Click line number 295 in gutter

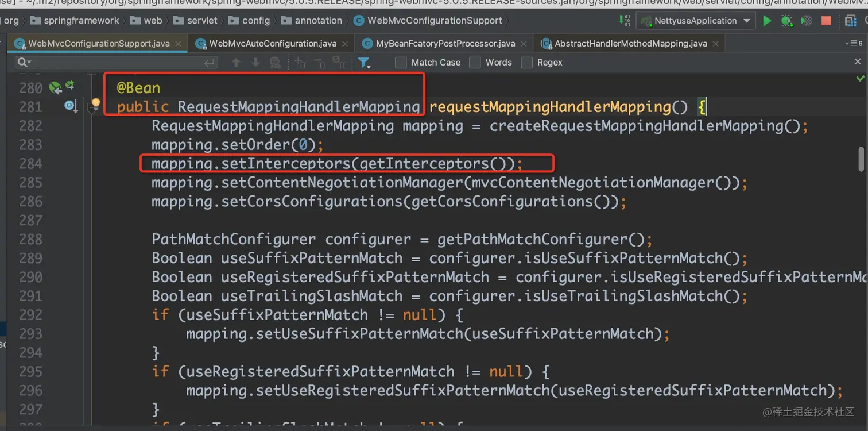click(30, 372)
